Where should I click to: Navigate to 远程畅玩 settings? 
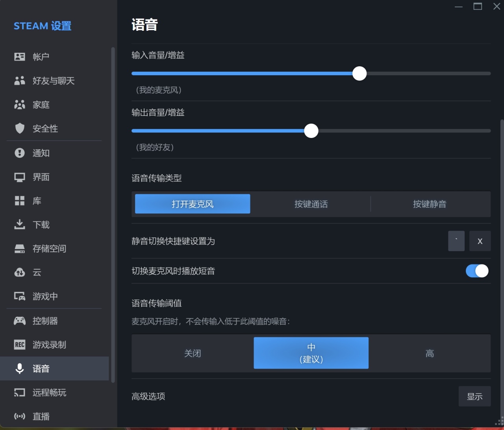(54, 393)
